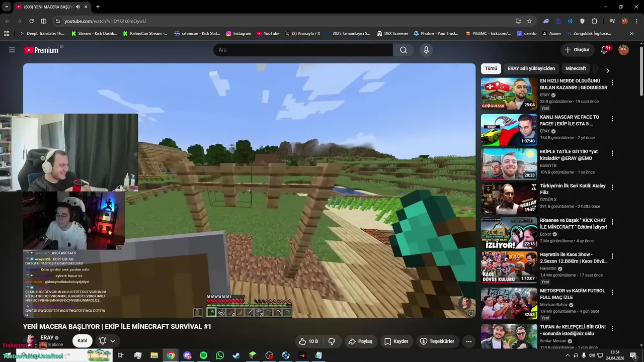Viewport: 644px width, 362px height.
Task: Click the video player to pause
Action: click(249, 190)
